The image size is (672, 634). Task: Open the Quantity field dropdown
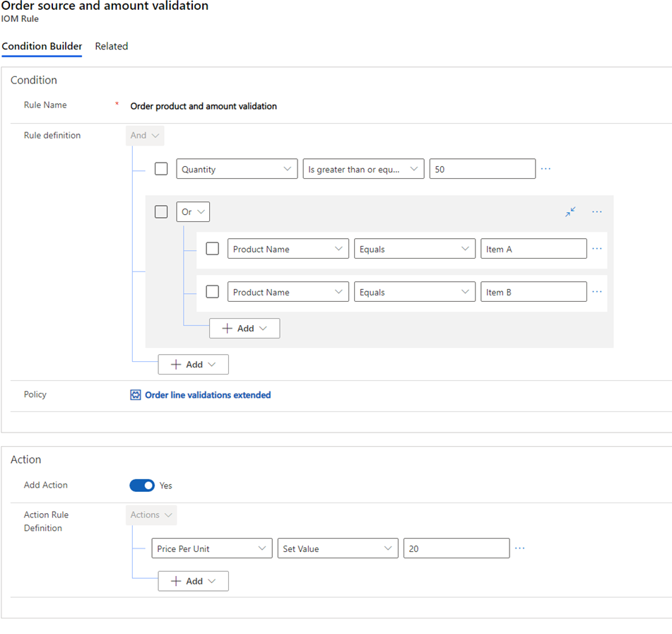(x=237, y=169)
